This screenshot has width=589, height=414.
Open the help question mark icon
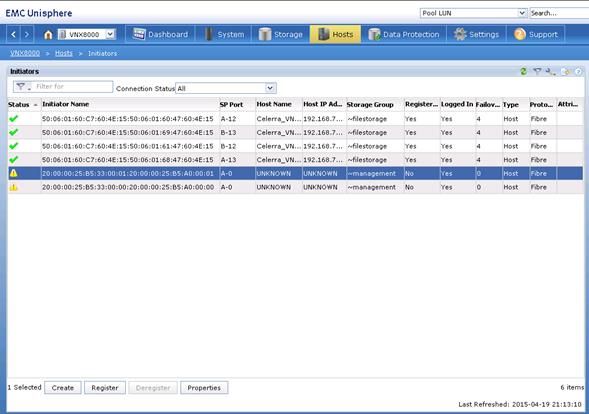(x=578, y=71)
